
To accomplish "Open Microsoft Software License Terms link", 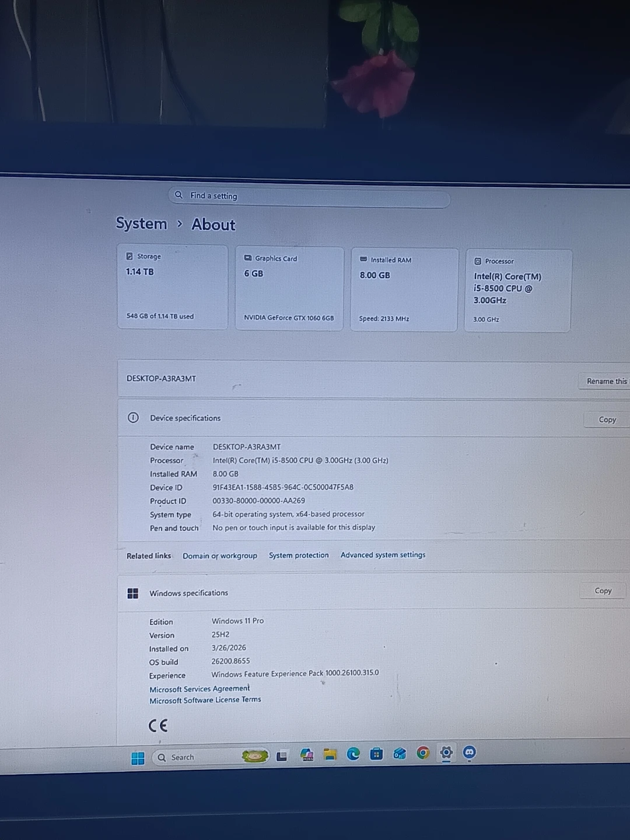I will point(205,700).
